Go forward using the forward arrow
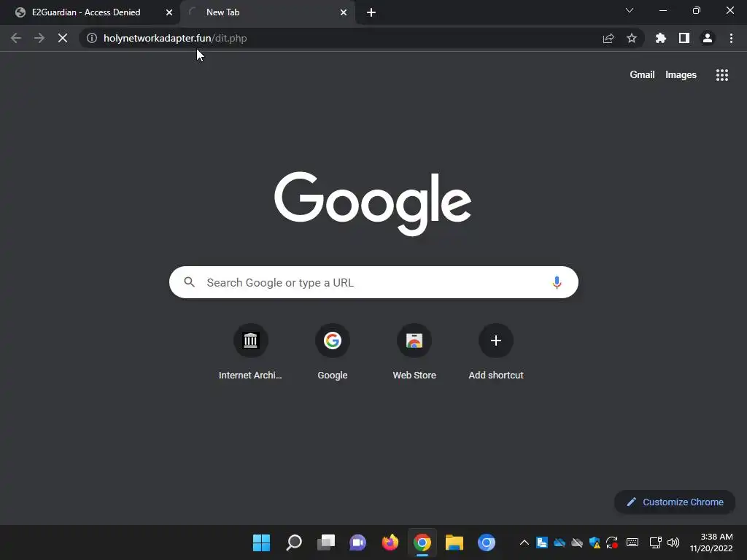747x560 pixels. click(x=39, y=38)
